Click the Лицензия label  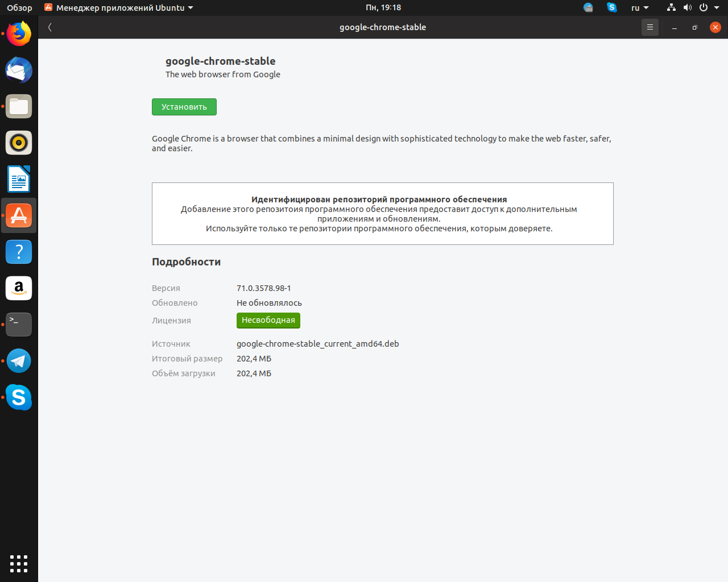(171, 321)
